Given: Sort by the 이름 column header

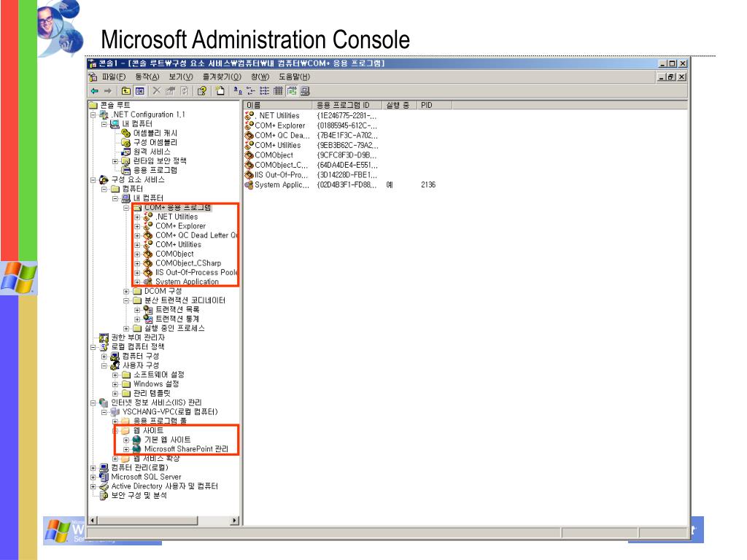Looking at the screenshot, I should tap(278, 105).
